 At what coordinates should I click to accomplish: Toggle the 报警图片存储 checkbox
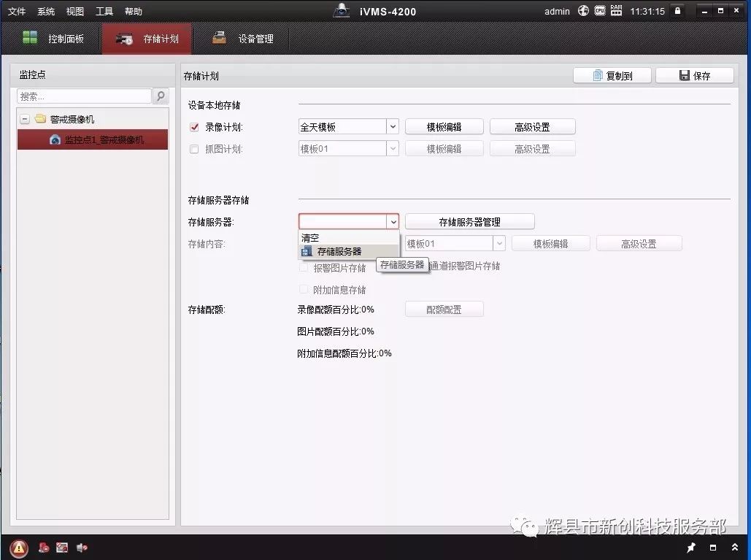pyautogui.click(x=304, y=267)
